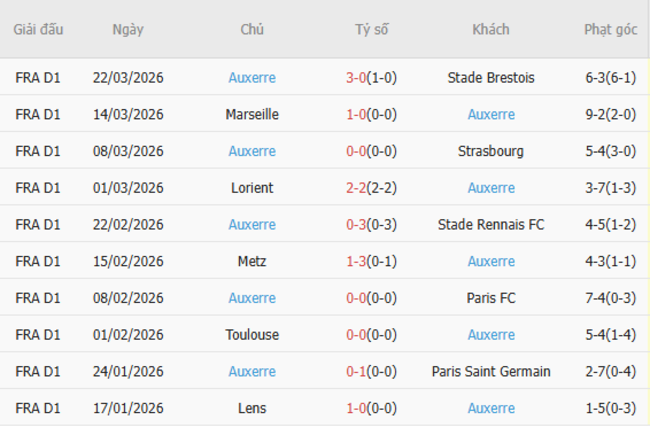This screenshot has height=443, width=650.
Task: Click the 9-2(2-0) corner kick stat
Action: click(610, 115)
